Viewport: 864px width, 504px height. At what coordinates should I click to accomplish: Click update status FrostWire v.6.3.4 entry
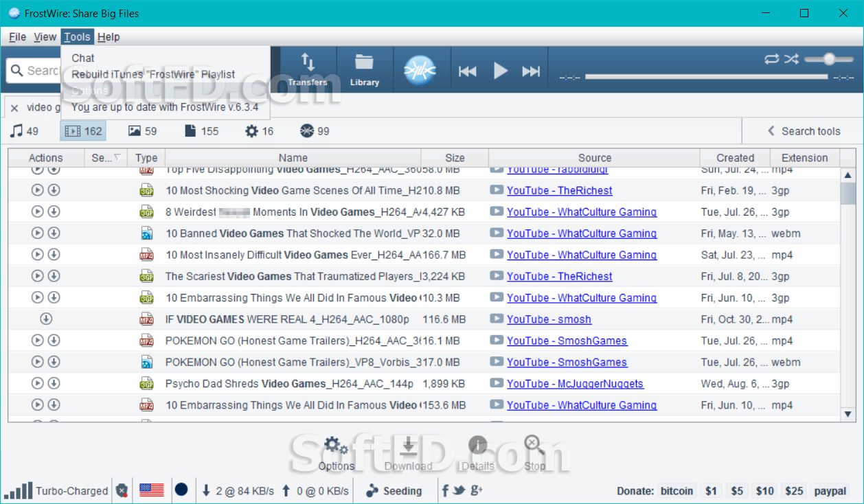pos(165,107)
